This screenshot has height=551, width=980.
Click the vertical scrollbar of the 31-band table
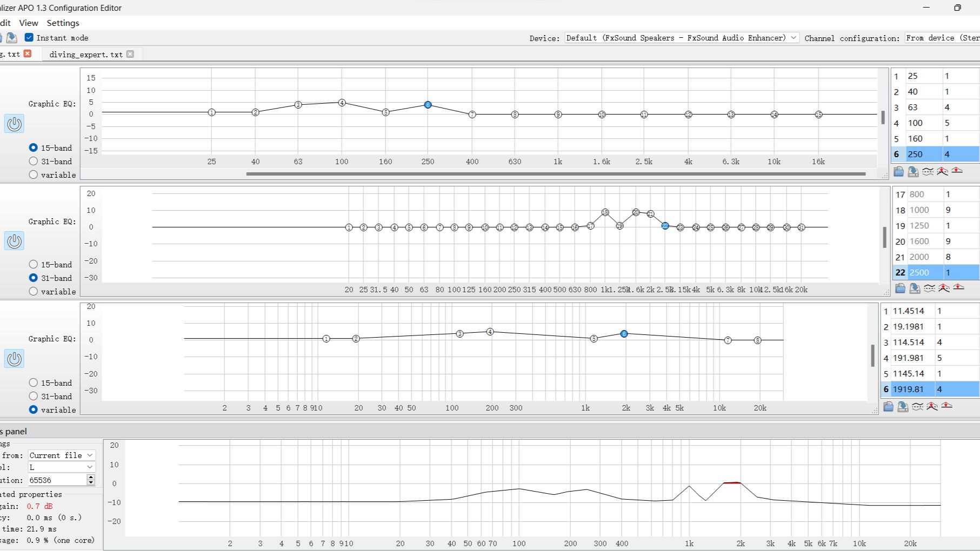(x=884, y=237)
